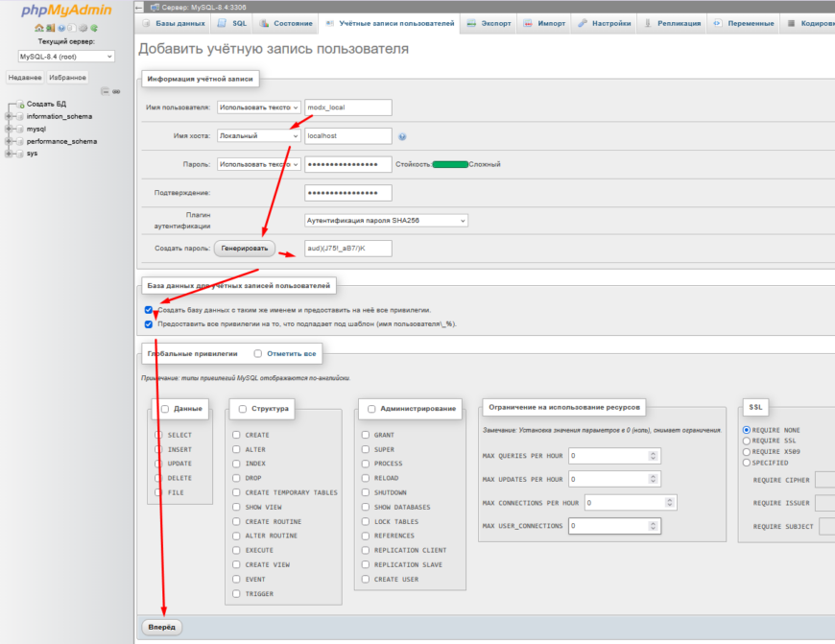Click information_schema database cylinder icon
The width and height of the screenshot is (835, 644).
(20, 116)
